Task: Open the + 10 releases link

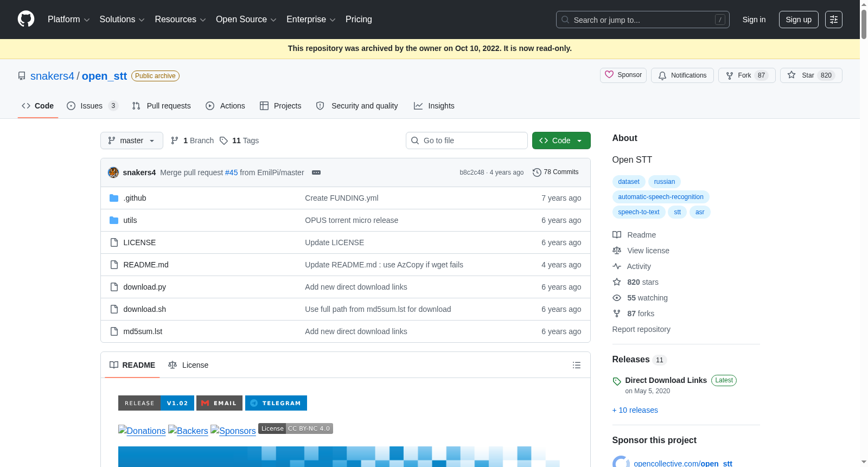Action: tap(635, 410)
